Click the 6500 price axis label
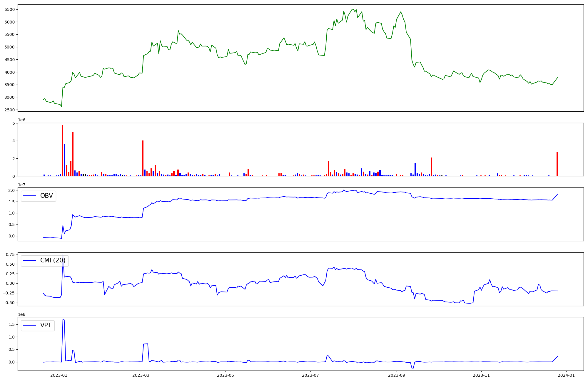This screenshot has height=382, width=588. pyautogui.click(x=10, y=9)
